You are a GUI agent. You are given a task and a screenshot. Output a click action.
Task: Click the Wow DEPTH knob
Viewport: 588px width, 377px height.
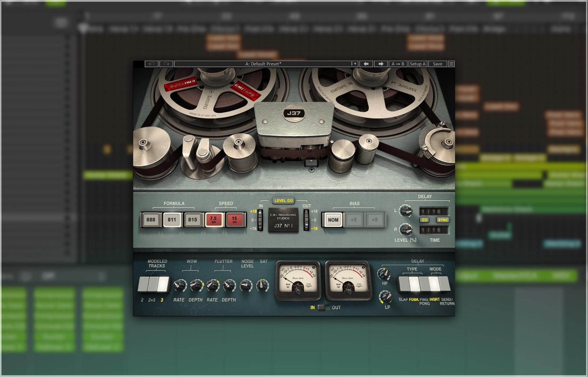click(x=196, y=286)
